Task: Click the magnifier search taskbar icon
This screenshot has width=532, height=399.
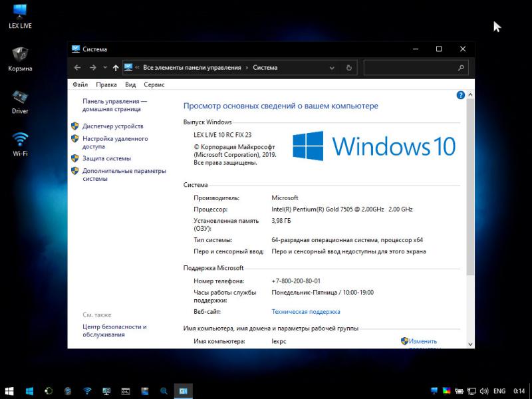Action: pyautogui.click(x=164, y=391)
